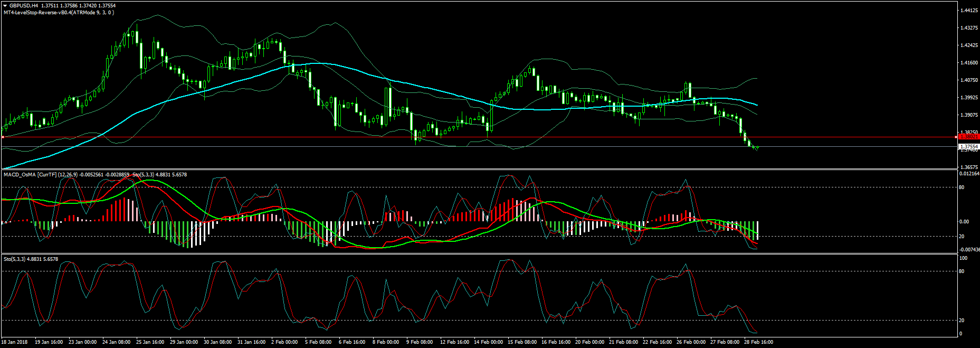Image resolution: width=980 pixels, height=348 pixels.
Task: Select the MT4-LevelStop-Reverse indicator label
Action: [x=58, y=13]
